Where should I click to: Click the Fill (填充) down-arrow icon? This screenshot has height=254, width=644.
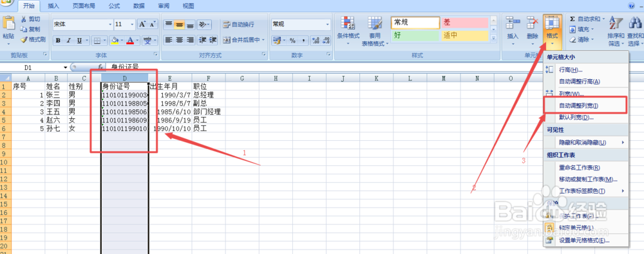573,29
